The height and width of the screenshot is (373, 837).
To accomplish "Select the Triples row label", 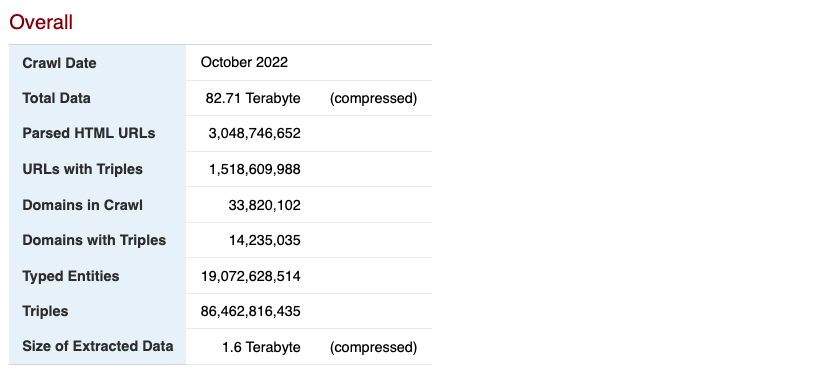I will coord(45,311).
